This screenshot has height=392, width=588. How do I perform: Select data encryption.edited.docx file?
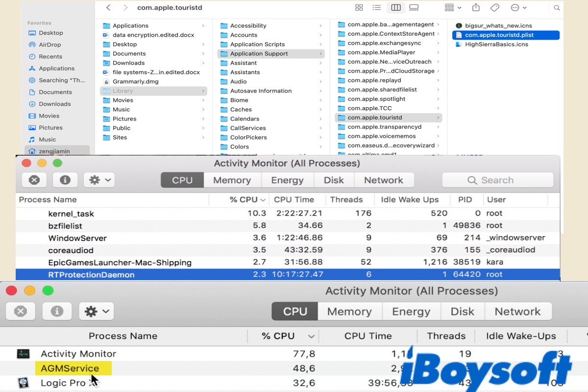pyautogui.click(x=153, y=35)
